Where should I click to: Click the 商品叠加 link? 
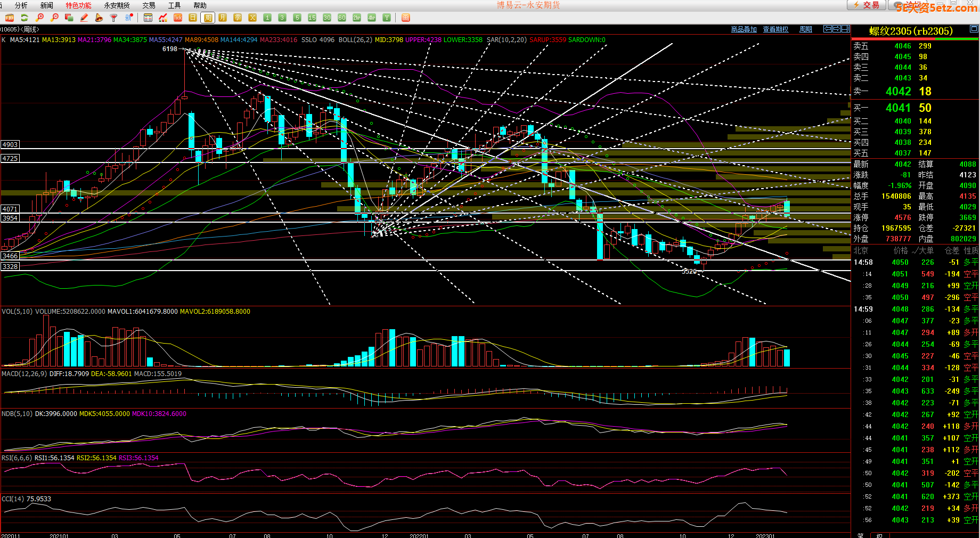[744, 29]
